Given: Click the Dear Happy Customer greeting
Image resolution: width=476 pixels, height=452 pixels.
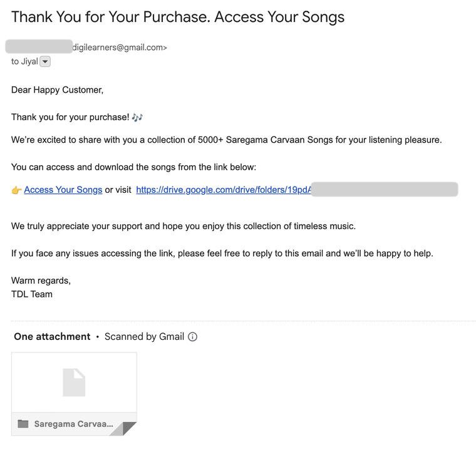Looking at the screenshot, I should pyautogui.click(x=58, y=90).
